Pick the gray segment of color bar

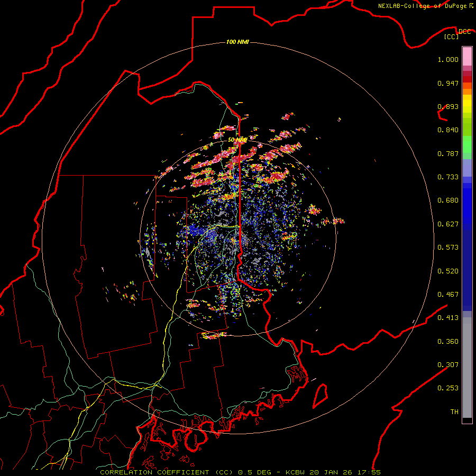click(x=467, y=368)
